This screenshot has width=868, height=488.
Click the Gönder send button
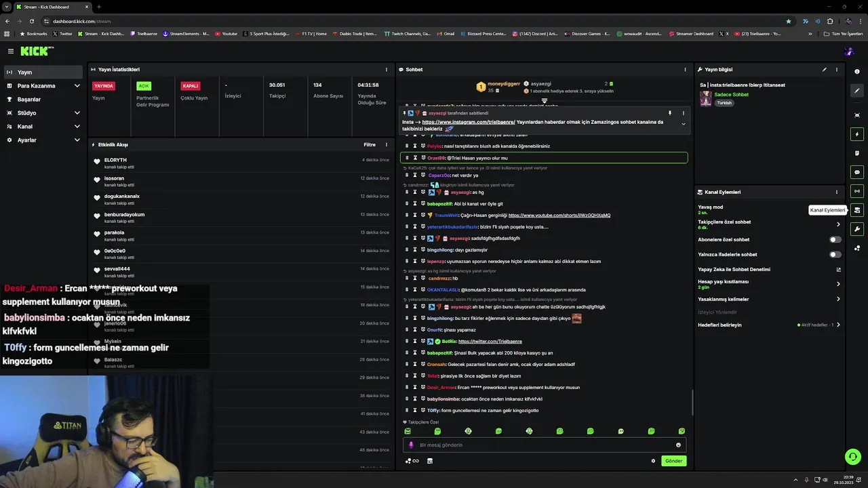(x=673, y=461)
